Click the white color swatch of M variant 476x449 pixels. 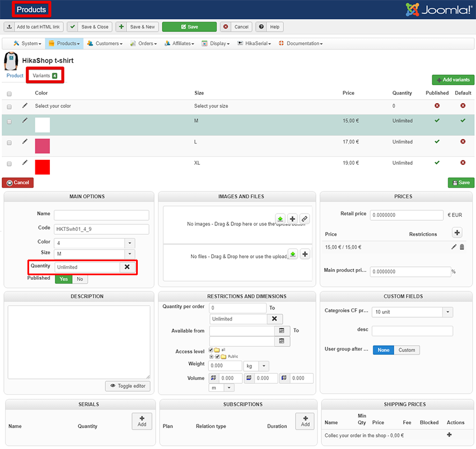43,125
